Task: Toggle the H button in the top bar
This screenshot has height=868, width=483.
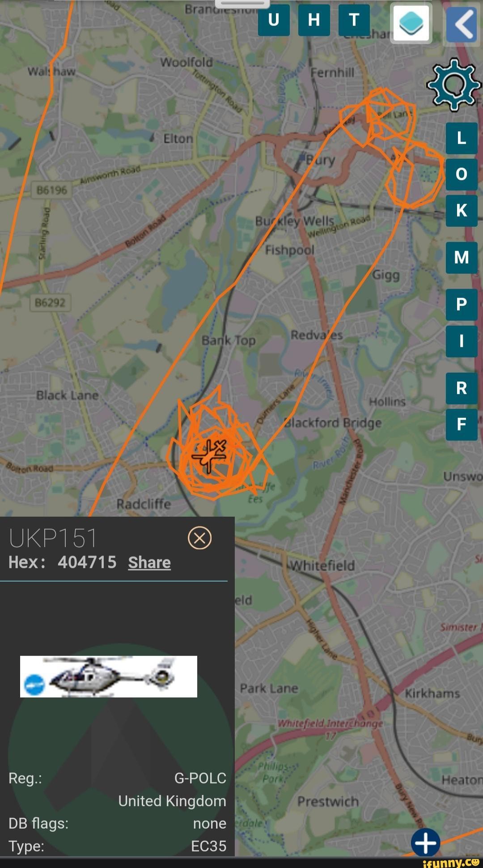Action: [314, 20]
